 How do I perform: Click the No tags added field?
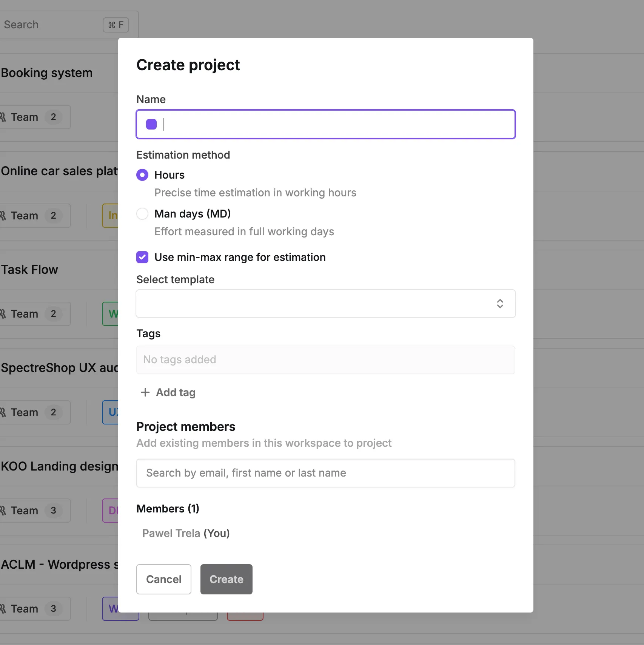(325, 360)
